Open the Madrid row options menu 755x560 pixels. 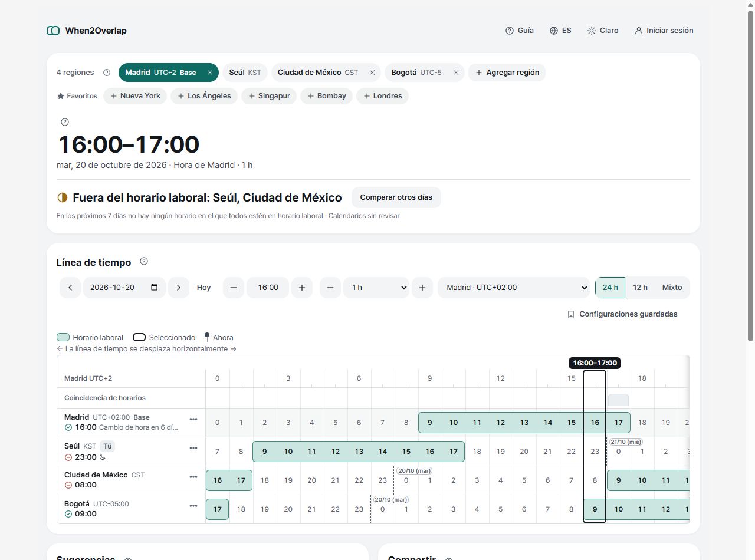point(193,419)
